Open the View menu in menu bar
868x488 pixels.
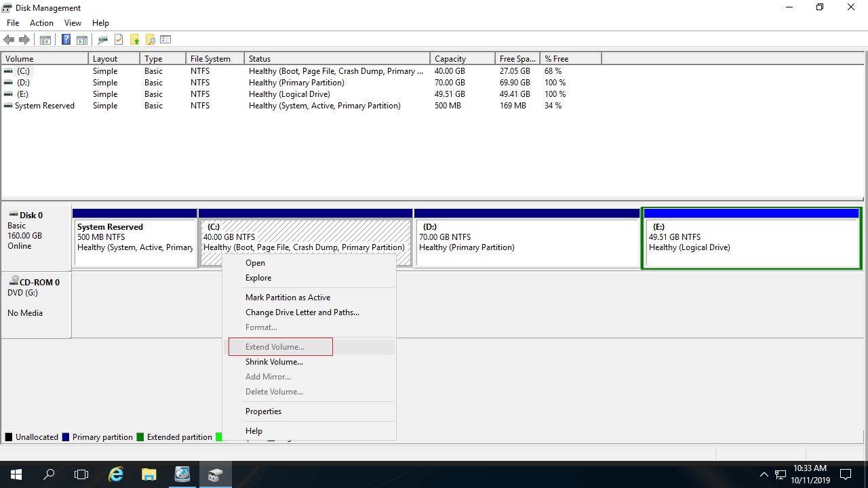(73, 23)
